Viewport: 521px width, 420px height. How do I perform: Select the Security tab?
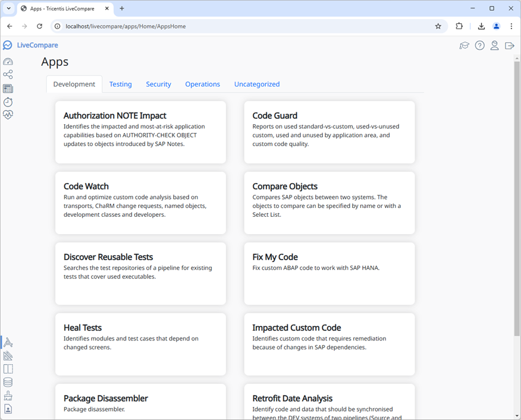(158, 84)
